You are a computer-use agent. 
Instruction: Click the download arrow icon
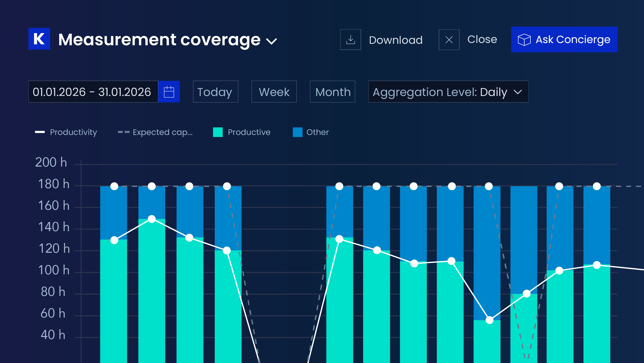350,40
